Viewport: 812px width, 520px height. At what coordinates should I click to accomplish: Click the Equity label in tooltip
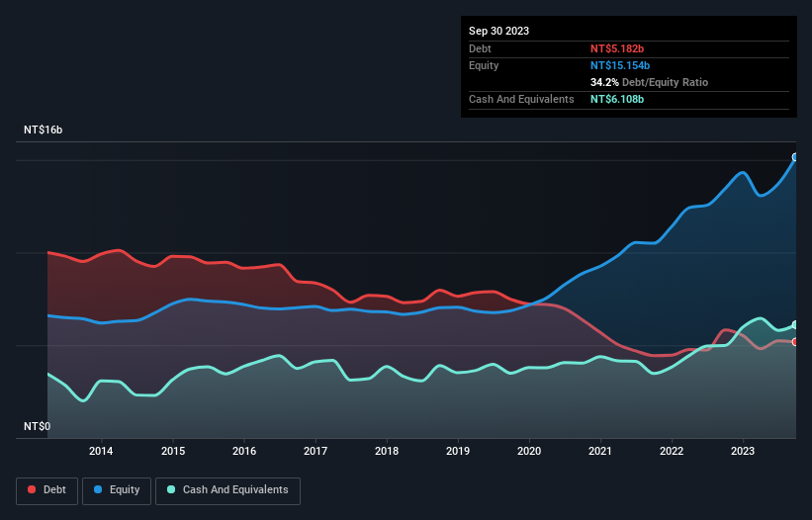click(484, 65)
